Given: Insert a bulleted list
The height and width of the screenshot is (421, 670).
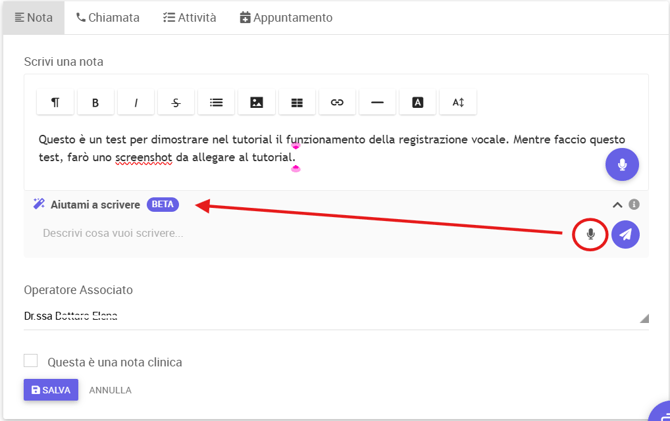Looking at the screenshot, I should [216, 102].
